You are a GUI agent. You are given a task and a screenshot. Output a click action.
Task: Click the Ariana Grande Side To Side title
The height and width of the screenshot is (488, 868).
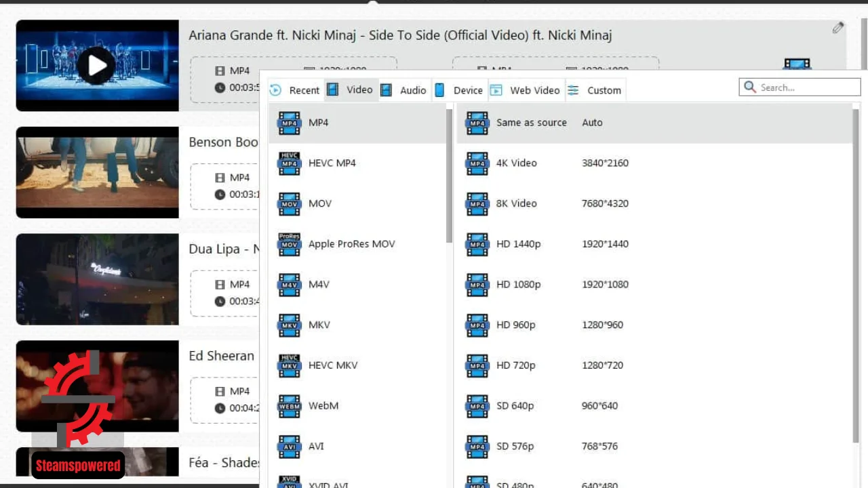click(x=400, y=35)
